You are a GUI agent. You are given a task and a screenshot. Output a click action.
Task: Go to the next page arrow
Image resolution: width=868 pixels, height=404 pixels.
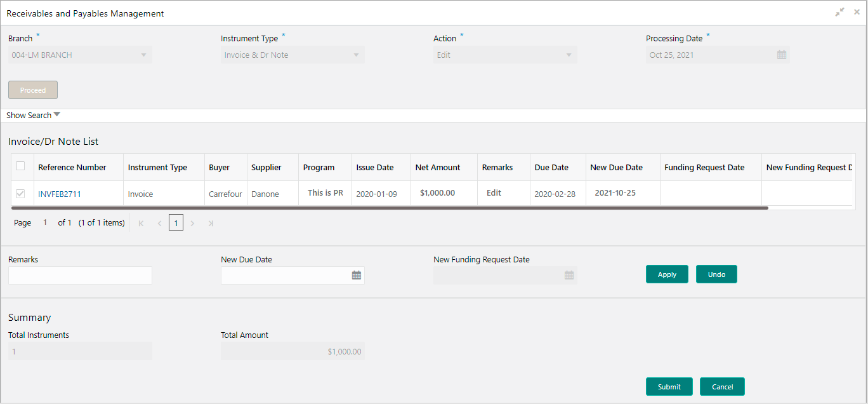click(192, 223)
